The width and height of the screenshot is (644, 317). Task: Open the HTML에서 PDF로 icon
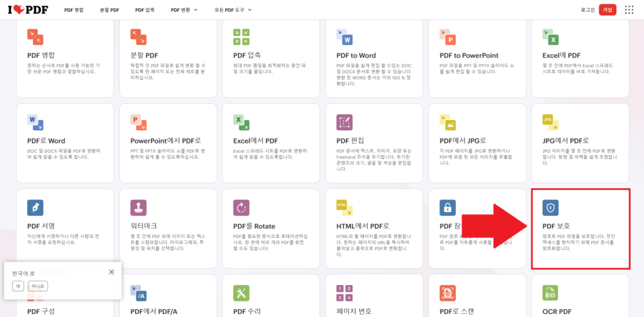344,208
